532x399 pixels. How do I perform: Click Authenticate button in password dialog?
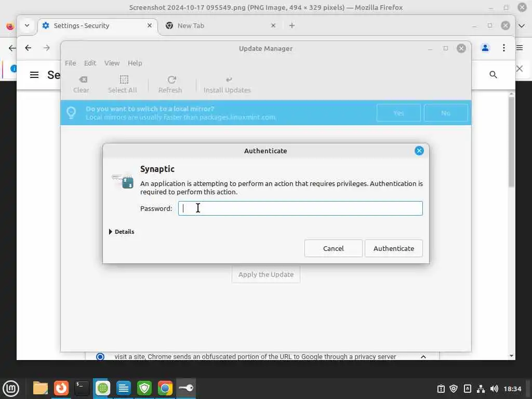(x=394, y=248)
